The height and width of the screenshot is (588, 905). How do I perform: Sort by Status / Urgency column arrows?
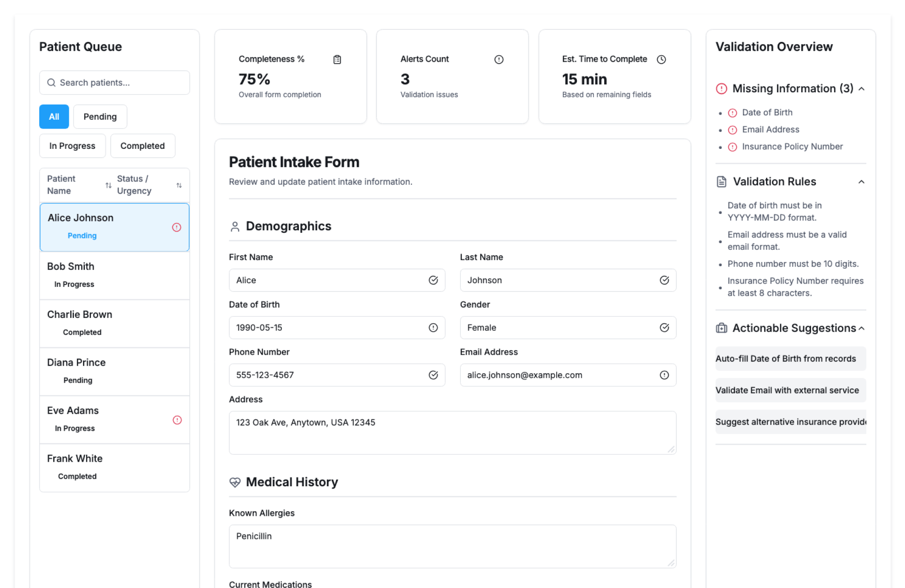tap(179, 185)
